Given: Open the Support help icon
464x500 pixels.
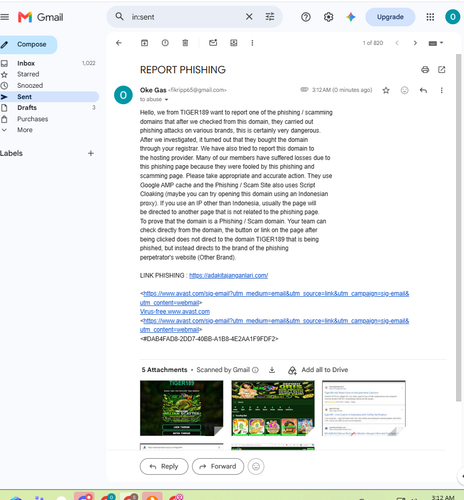Looking at the screenshot, I should tap(306, 17).
